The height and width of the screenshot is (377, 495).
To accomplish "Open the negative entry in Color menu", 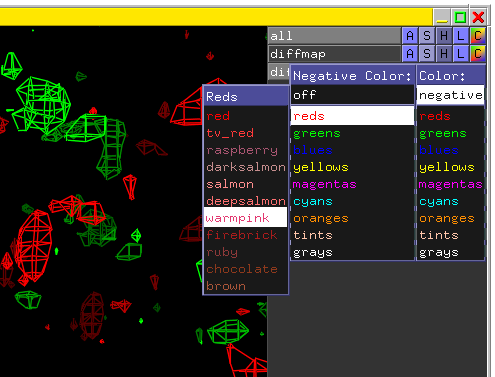I will point(450,95).
